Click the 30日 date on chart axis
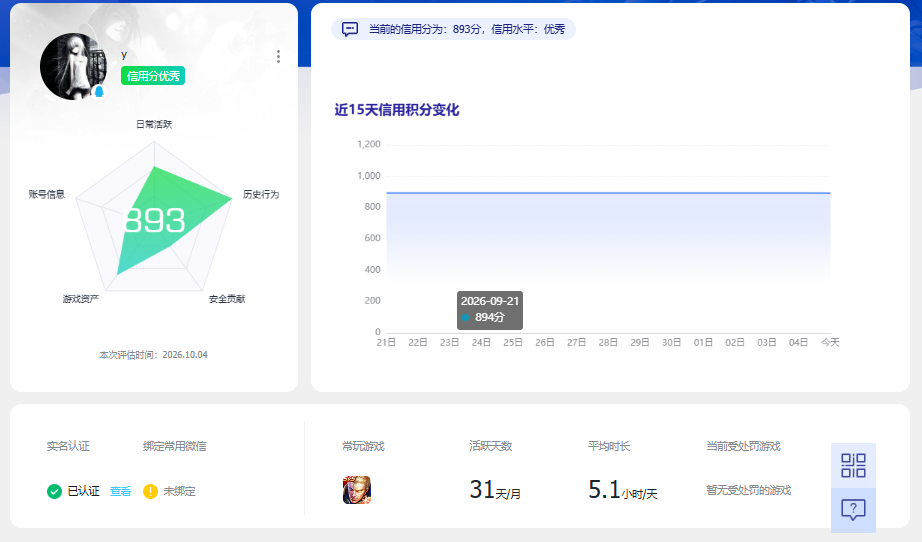 [672, 342]
